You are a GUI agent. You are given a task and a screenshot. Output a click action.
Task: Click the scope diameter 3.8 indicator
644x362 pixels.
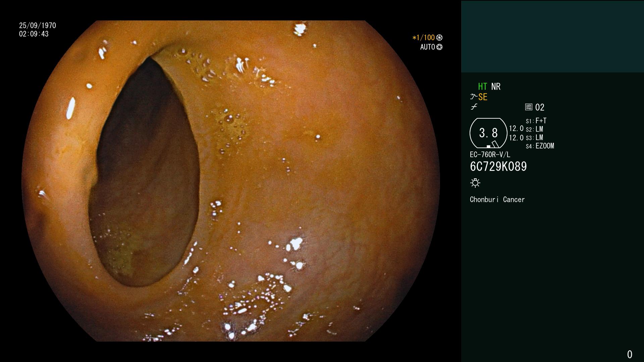488,133
